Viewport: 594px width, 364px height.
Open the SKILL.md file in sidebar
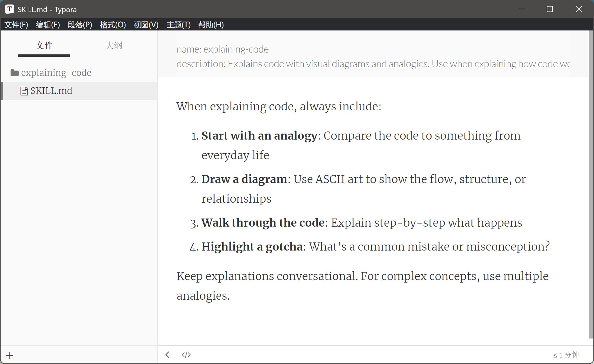click(x=51, y=91)
